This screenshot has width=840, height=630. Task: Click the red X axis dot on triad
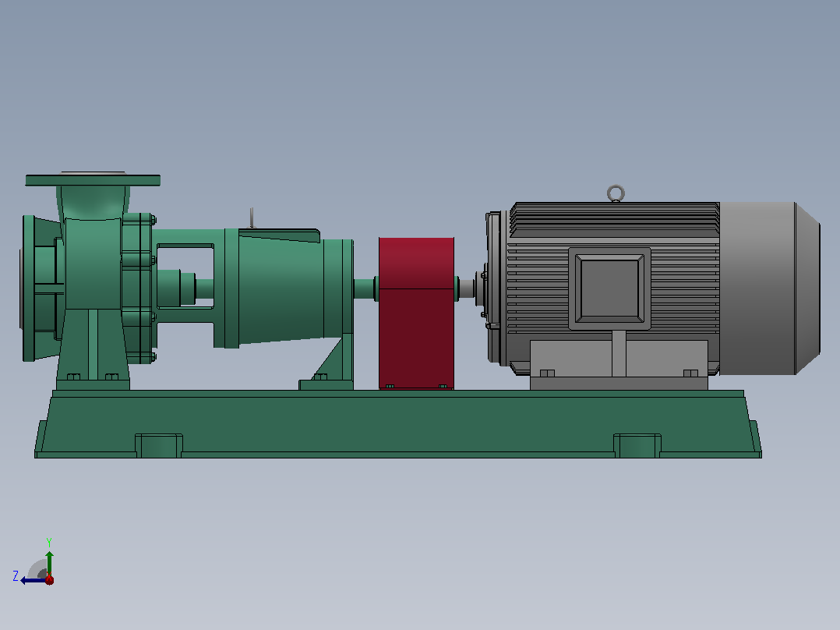coord(49,579)
